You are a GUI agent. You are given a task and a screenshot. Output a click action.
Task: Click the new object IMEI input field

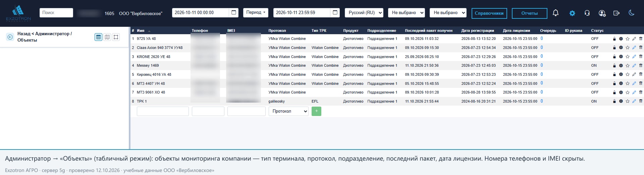click(247, 111)
